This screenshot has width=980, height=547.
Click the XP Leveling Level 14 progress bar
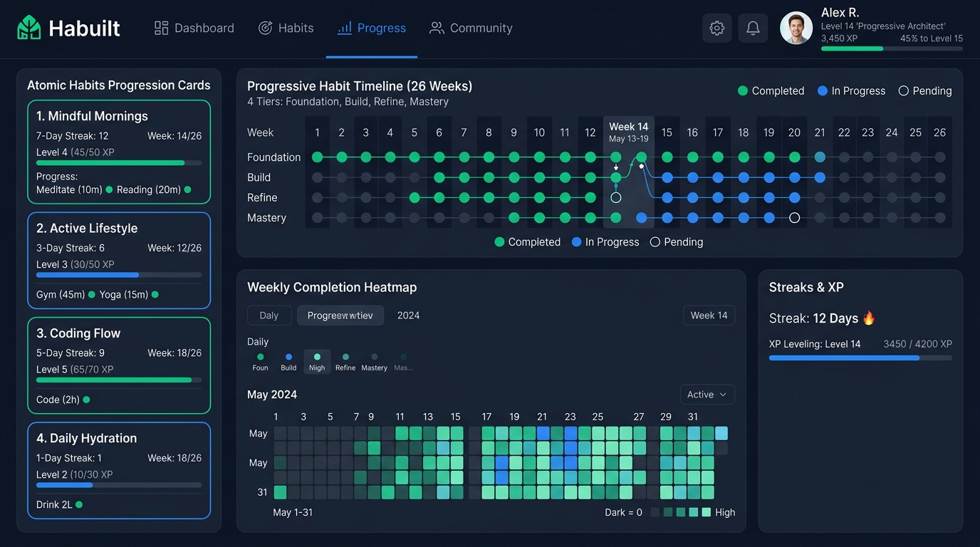point(860,358)
